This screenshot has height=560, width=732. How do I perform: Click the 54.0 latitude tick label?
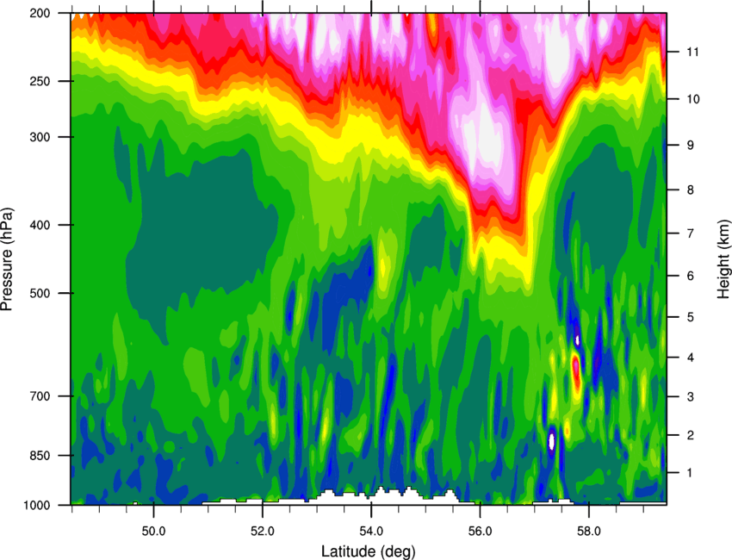pos(372,531)
